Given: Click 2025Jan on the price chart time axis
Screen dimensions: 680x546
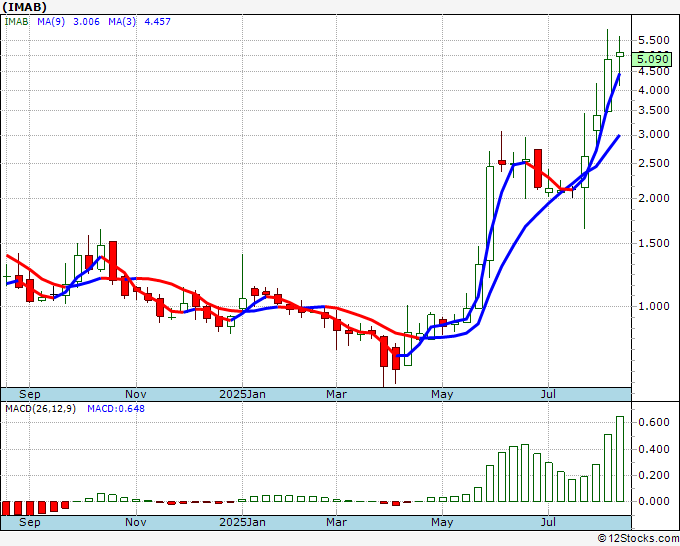Looking at the screenshot, I should (x=242, y=394).
